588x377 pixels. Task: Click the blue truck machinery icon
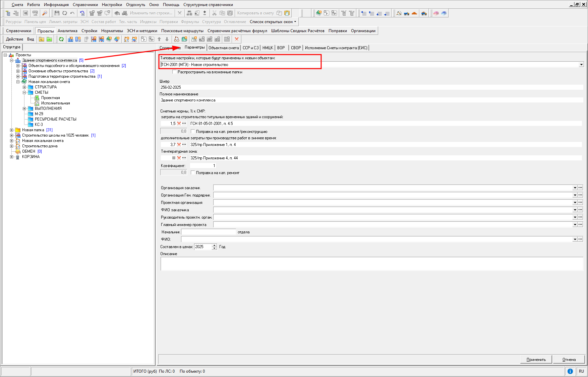[x=407, y=13]
